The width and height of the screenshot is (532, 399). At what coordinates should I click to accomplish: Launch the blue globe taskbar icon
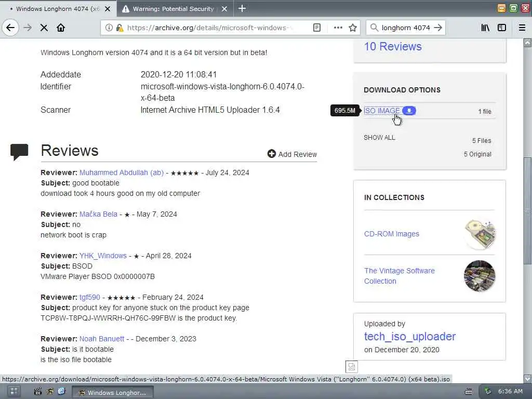[x=61, y=392]
